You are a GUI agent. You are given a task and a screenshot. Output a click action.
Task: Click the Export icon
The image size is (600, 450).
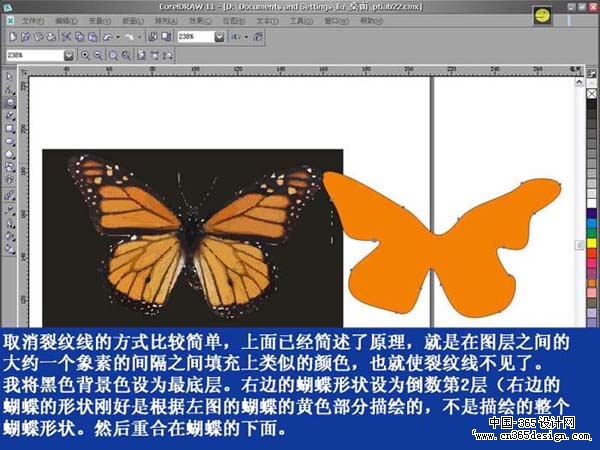point(166,37)
